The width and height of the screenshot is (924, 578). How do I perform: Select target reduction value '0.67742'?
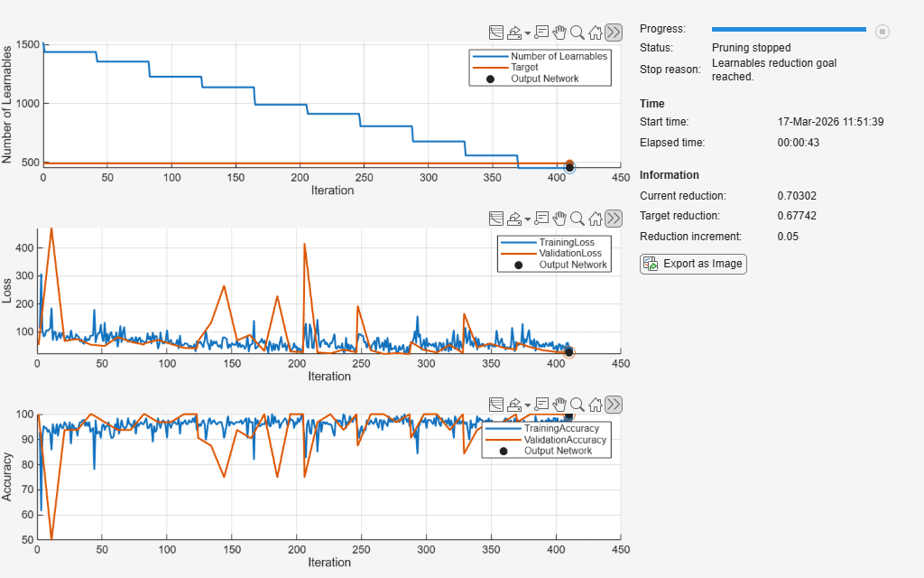coord(797,215)
